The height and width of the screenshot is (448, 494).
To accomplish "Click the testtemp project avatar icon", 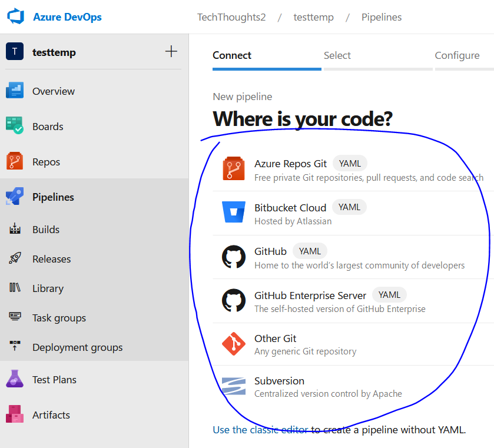I will (15, 51).
